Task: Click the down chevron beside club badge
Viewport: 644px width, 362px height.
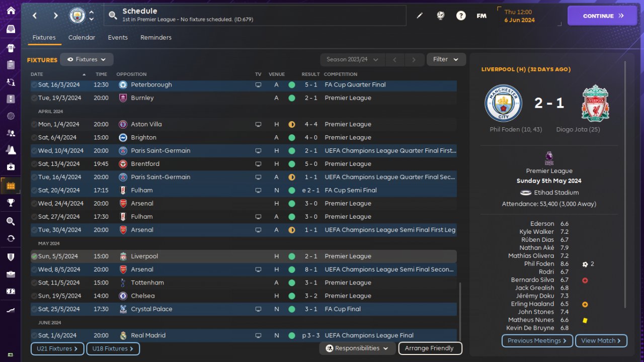Action: coord(91,19)
